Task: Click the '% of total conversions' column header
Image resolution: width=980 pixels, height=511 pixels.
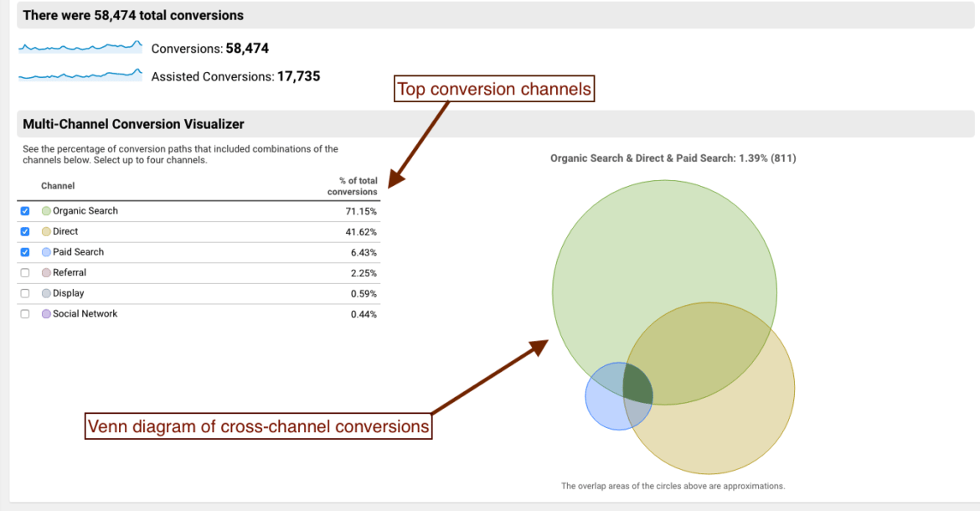Action: click(353, 186)
